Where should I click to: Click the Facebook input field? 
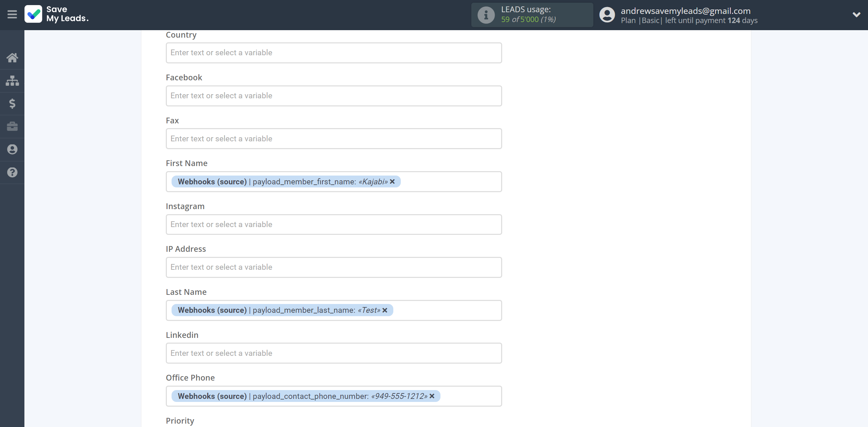point(334,96)
